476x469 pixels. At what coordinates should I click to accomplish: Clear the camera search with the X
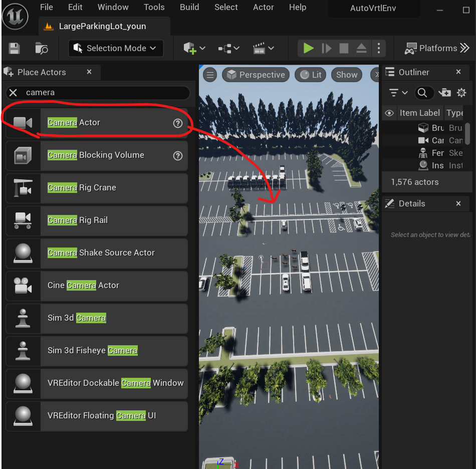coord(13,92)
